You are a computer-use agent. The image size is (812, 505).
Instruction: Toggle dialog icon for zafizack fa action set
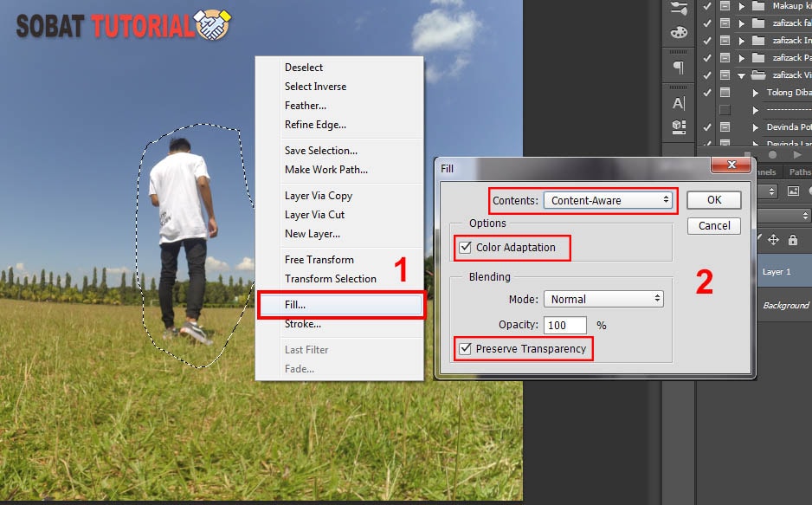coord(725,23)
